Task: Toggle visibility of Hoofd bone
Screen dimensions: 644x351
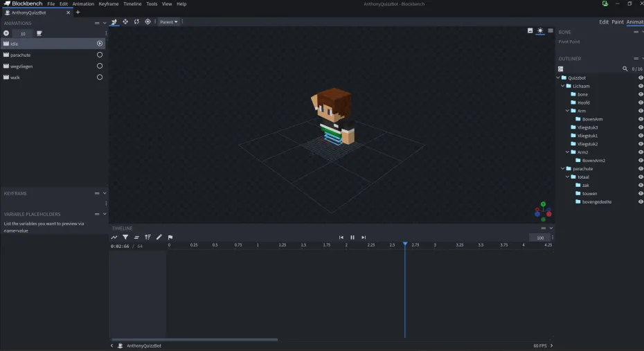Action: pos(641,102)
